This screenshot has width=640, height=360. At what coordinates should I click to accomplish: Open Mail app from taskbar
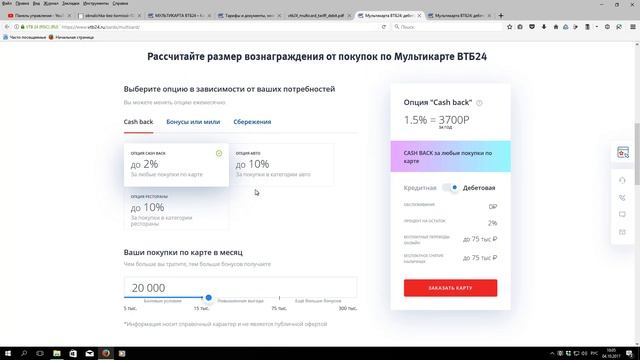coord(89,353)
